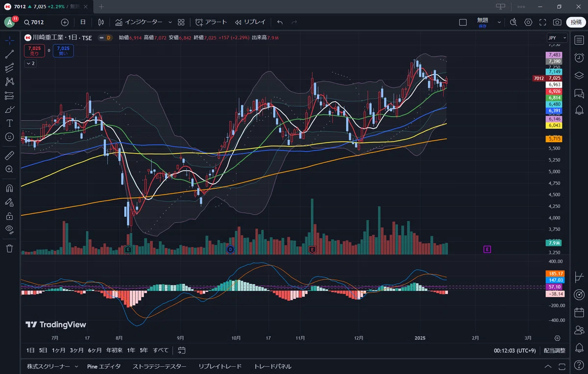Click the 7,025 売り sell button

point(34,50)
